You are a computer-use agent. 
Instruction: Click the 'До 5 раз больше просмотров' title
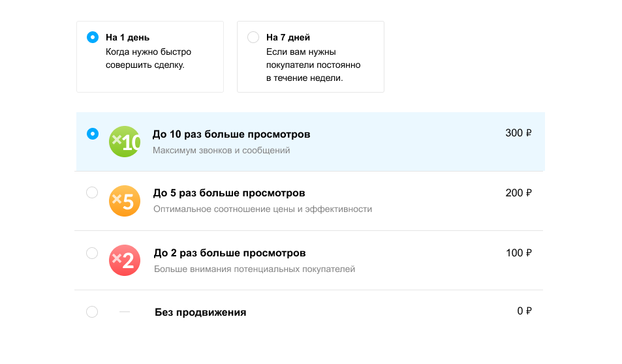point(229,194)
